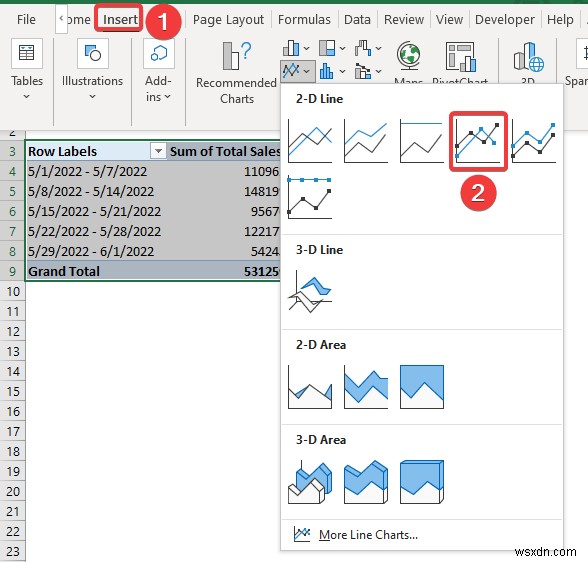Expand the Combo chart dropdown arrow

(378, 71)
